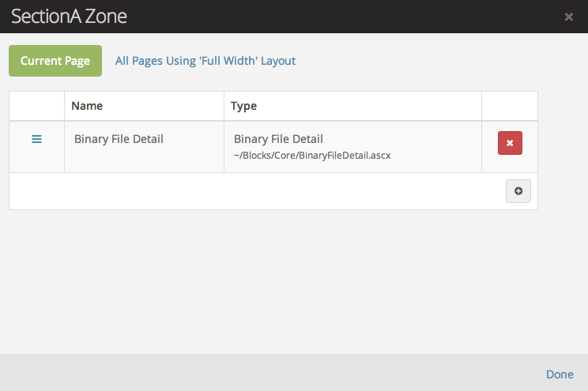This screenshot has width=588, height=391.
Task: Click the empty header above the reorder handle
Action: tap(36, 106)
